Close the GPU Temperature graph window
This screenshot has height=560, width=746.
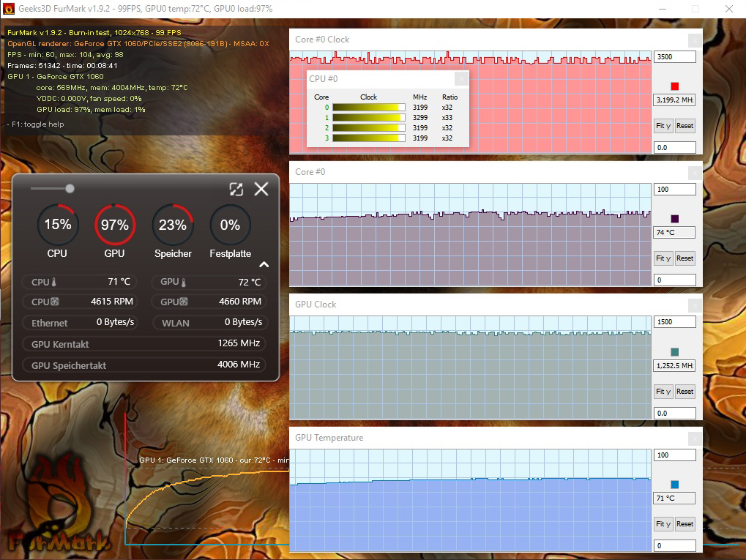[x=695, y=438]
